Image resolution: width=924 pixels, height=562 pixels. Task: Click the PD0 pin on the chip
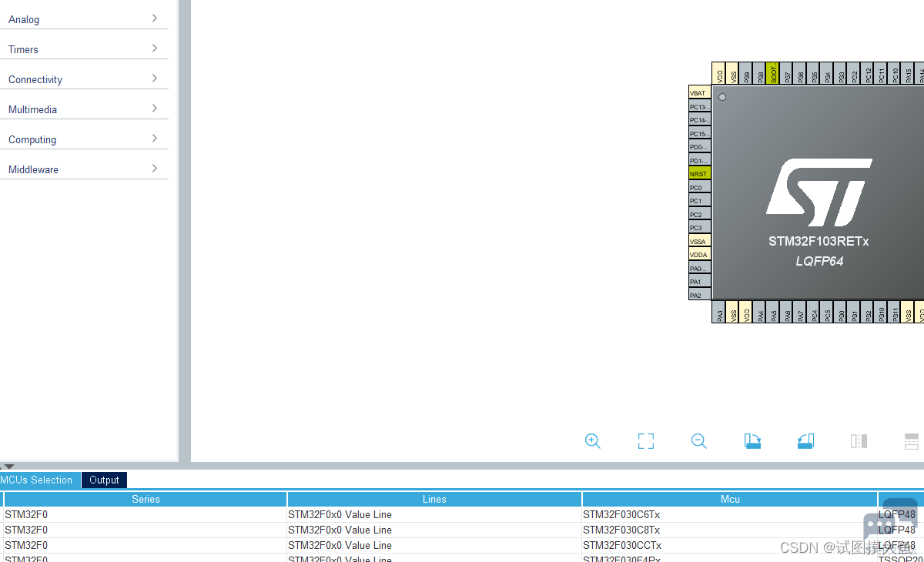pos(700,146)
